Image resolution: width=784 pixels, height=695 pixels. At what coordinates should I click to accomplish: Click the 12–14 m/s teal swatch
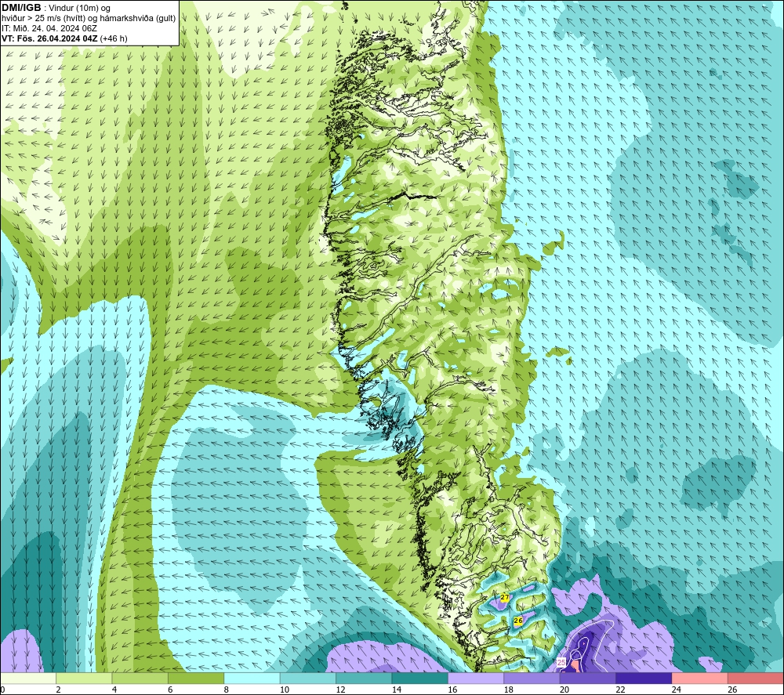(364, 679)
